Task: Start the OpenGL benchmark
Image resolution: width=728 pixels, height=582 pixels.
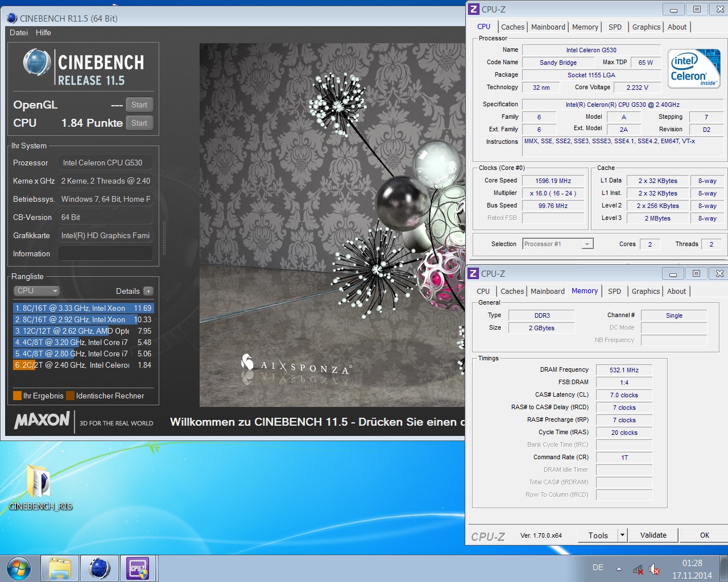Action: 139,105
